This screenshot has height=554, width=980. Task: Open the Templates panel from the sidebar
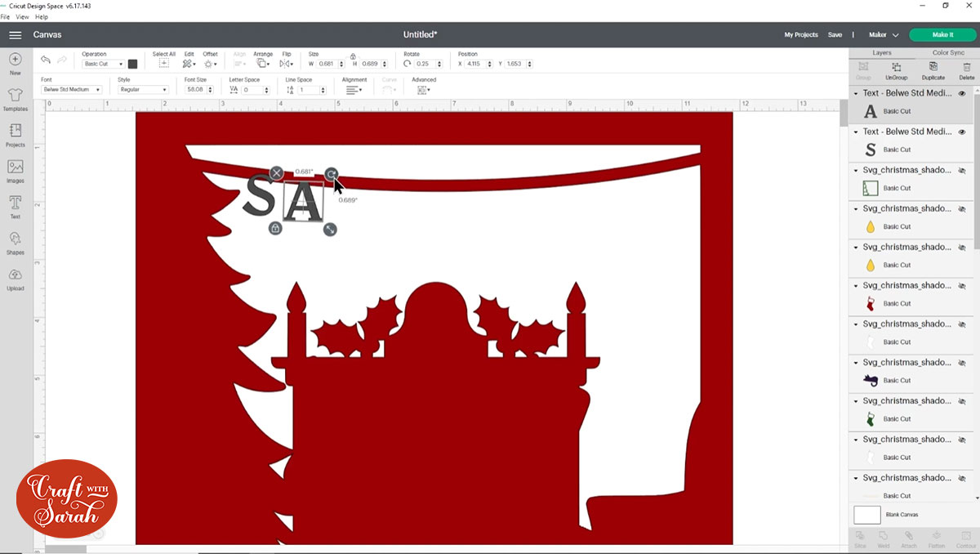click(15, 99)
